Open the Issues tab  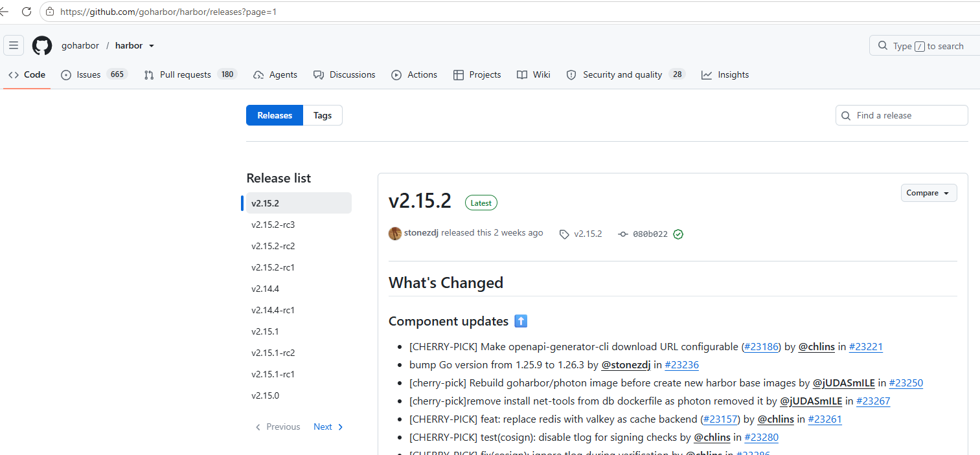[94, 74]
